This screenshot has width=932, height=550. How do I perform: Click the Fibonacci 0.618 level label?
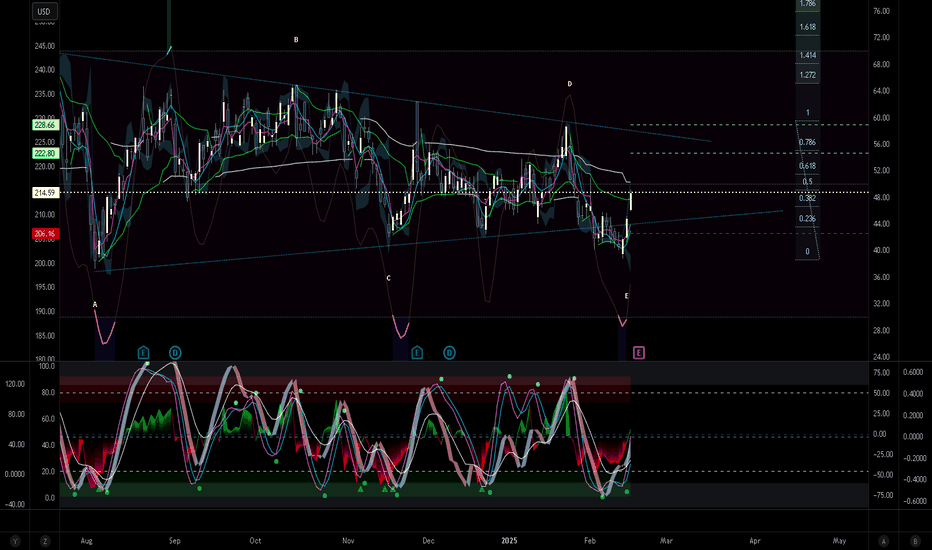(x=807, y=166)
